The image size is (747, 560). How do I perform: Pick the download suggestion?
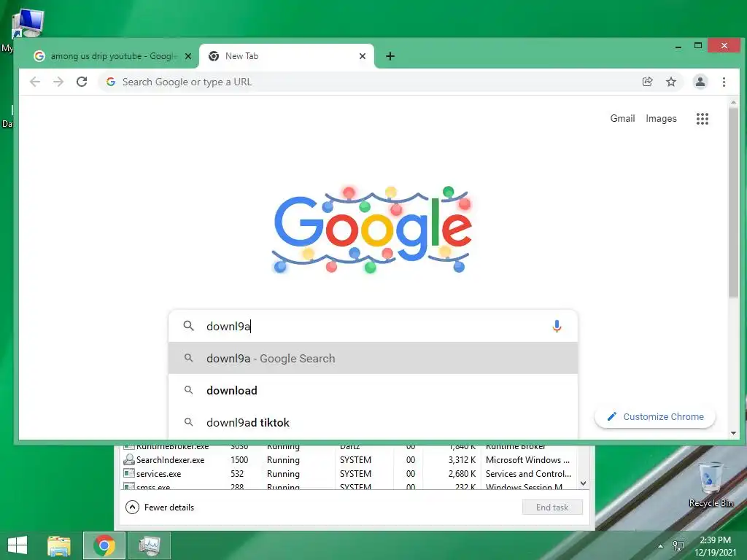click(373, 391)
